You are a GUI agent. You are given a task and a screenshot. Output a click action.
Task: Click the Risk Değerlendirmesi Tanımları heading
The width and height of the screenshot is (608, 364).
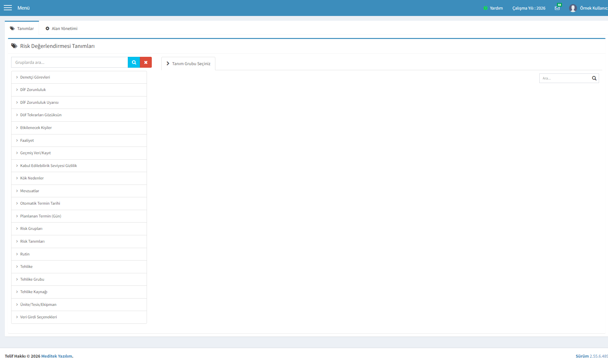click(57, 46)
